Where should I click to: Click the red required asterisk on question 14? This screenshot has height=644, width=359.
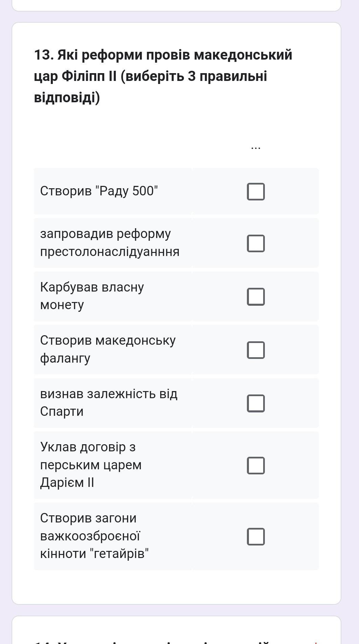[316, 642]
